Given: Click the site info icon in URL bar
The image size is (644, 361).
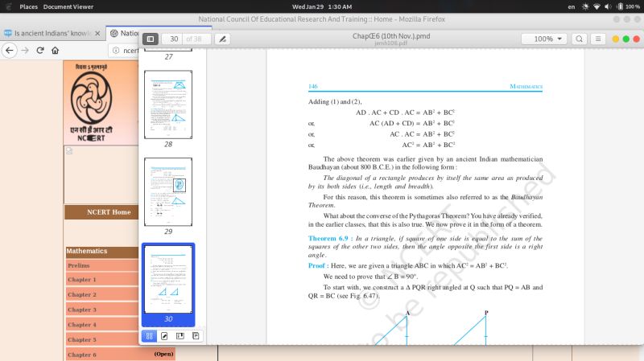Looking at the screenshot, I should tap(116, 50).
